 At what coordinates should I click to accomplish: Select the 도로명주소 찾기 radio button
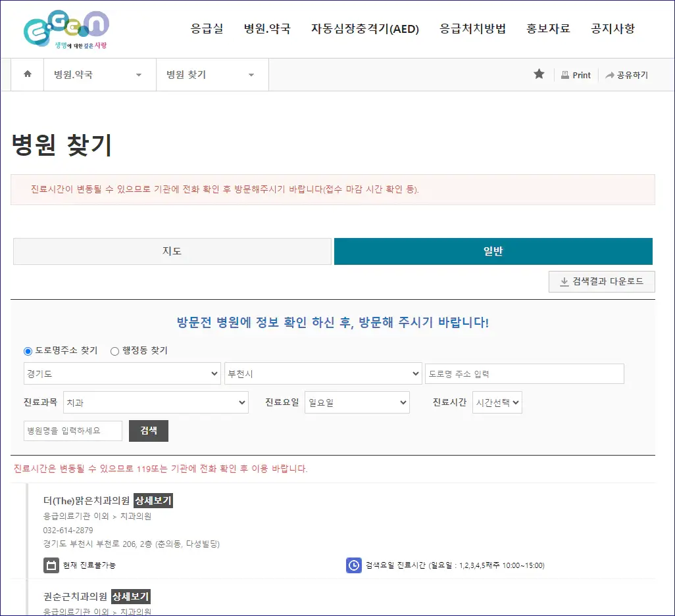point(27,351)
